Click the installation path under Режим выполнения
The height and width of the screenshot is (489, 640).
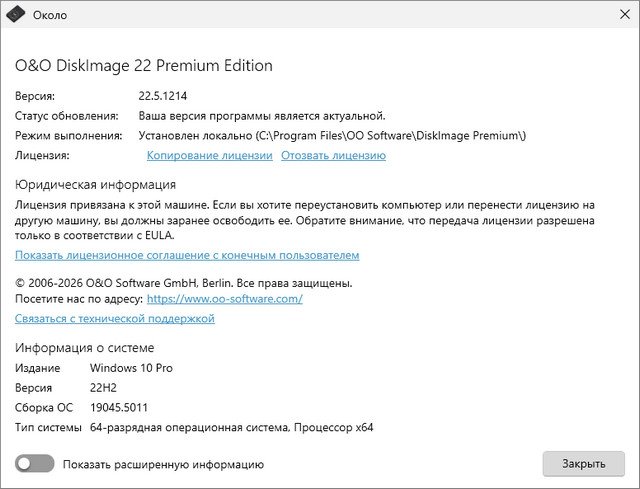pos(332,135)
